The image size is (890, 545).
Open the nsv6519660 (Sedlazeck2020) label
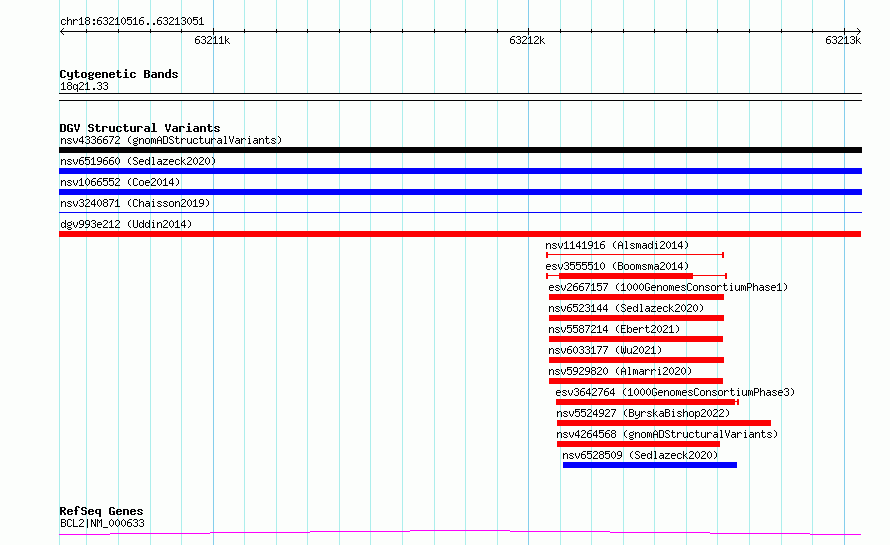[x=138, y=161]
